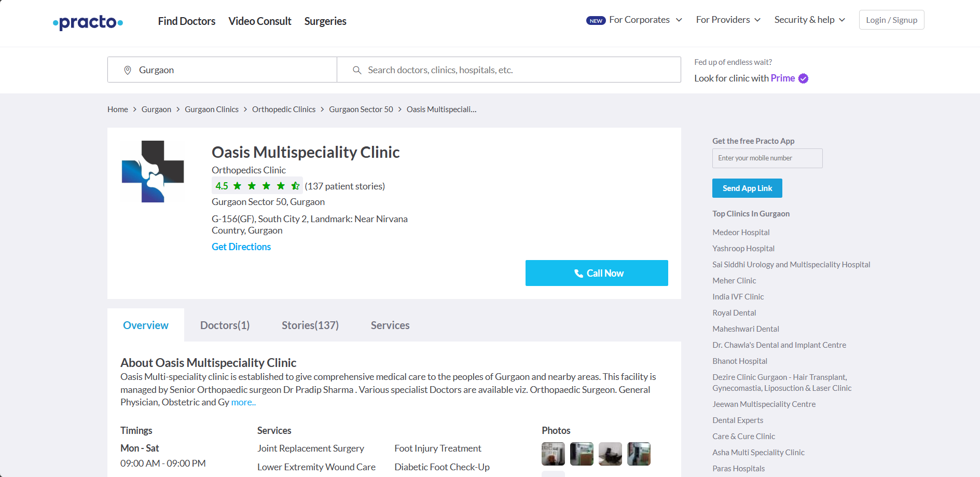Open the Security & help dropdown
980x477 pixels.
[x=809, y=20]
